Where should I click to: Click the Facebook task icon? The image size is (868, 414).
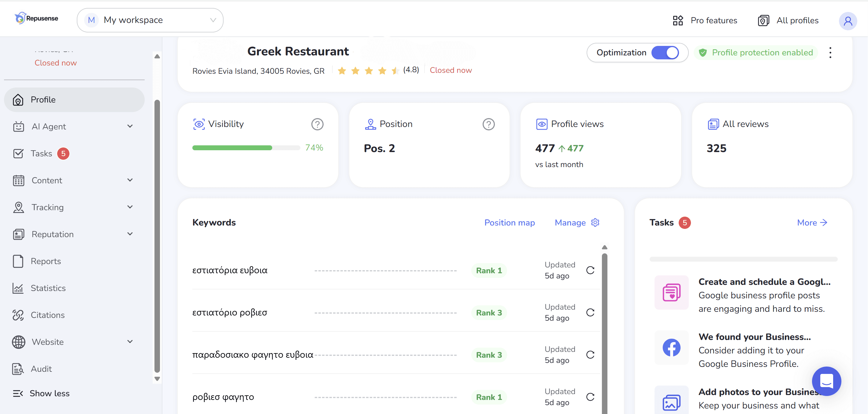[671, 347]
